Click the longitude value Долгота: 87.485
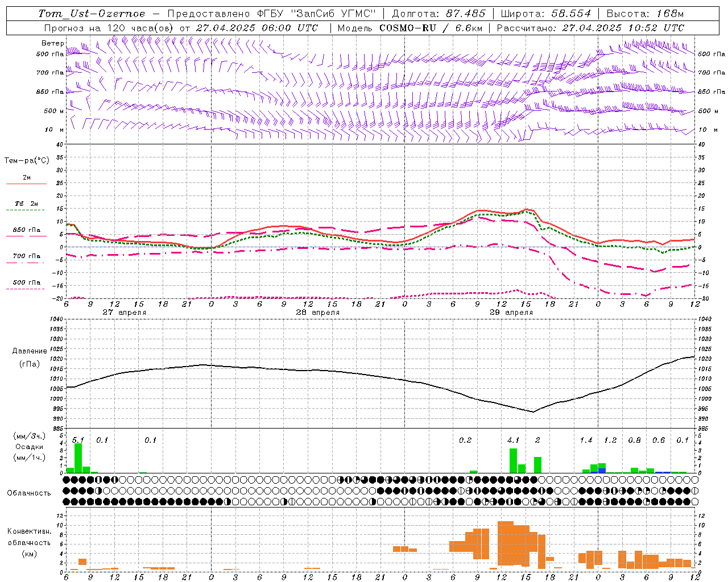Screen dimensions: 728x582 [439, 14]
